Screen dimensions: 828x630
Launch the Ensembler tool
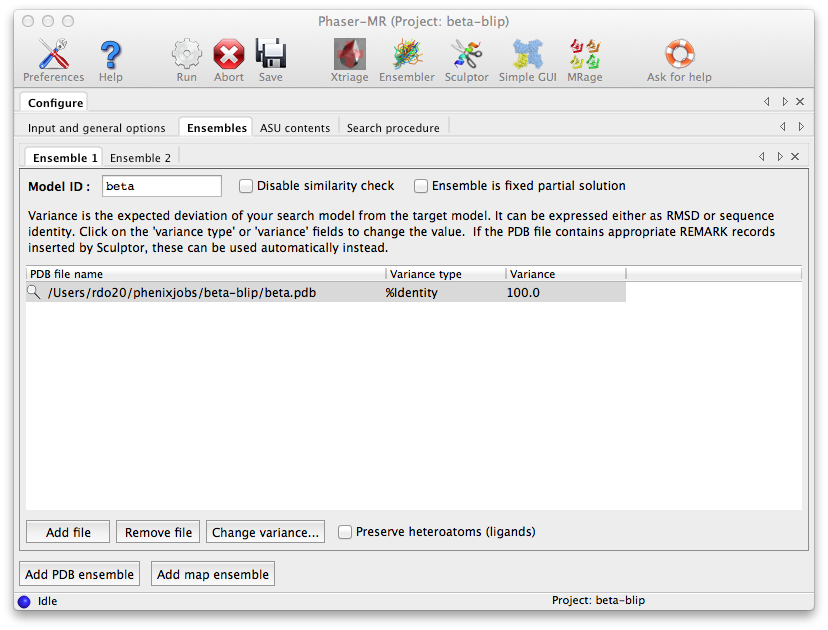pos(406,52)
